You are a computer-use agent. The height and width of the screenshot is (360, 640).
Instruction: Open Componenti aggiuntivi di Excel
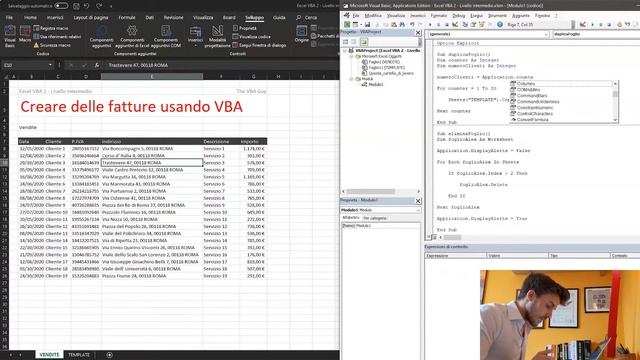(x=132, y=37)
